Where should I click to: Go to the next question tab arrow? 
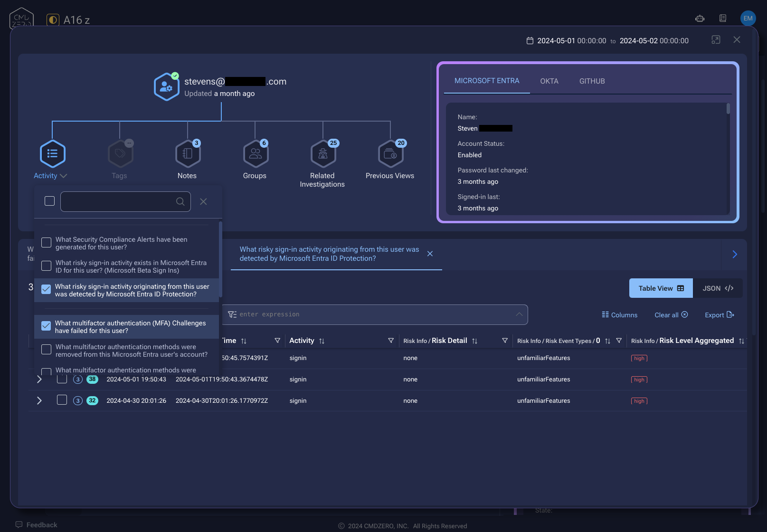point(735,254)
